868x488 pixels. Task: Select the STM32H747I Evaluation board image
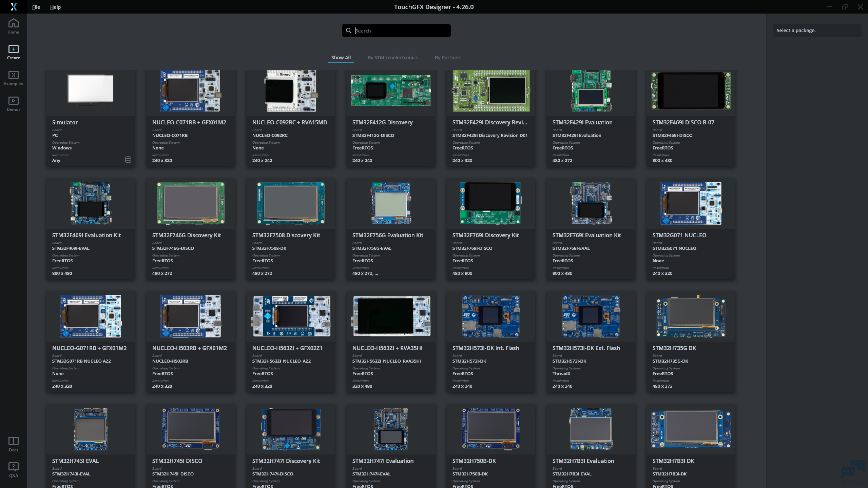coord(391,429)
